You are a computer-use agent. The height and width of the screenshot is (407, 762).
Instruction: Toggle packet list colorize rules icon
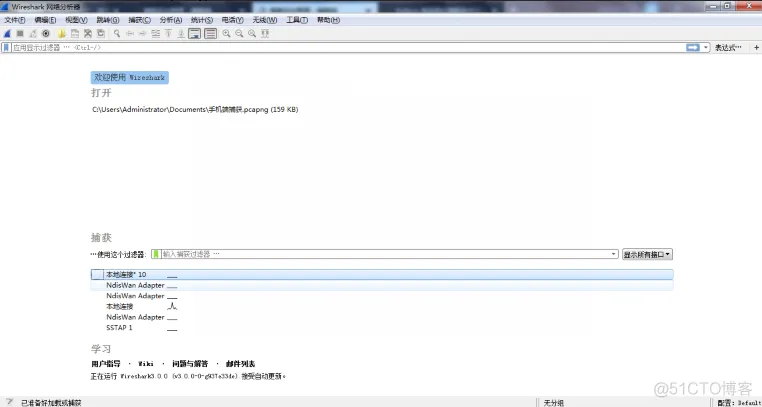point(210,34)
